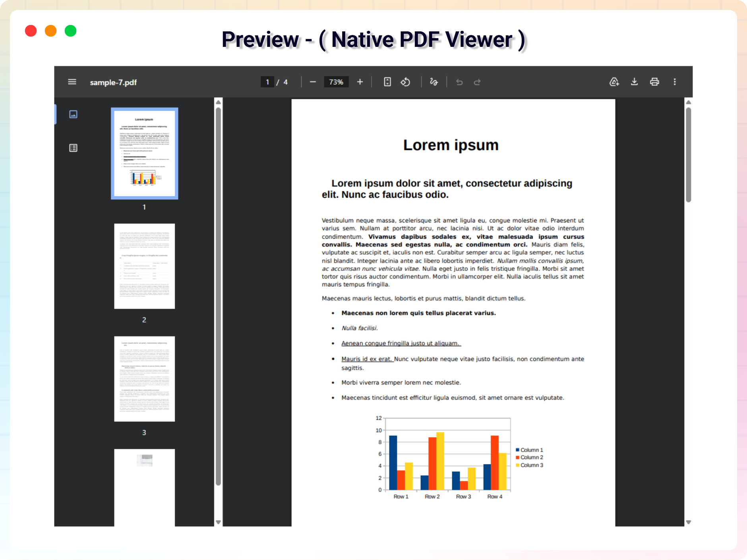The image size is (747, 560).
Task: Open the three-dot more options menu
Action: (674, 82)
